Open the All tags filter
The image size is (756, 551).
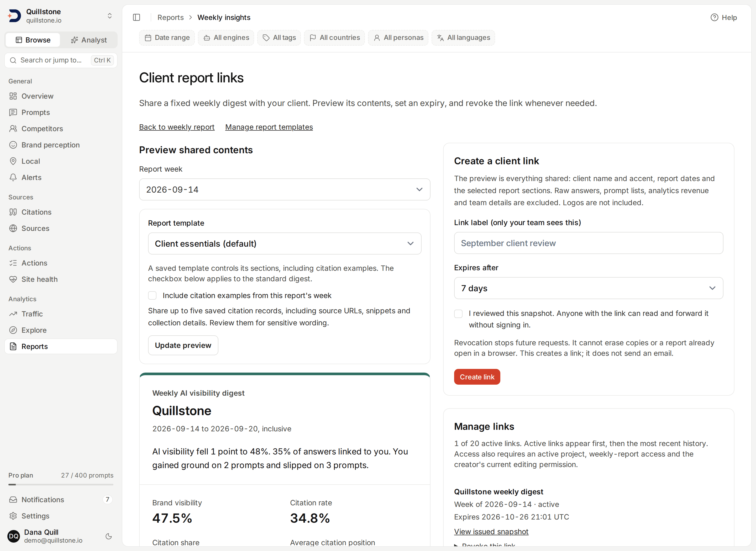click(x=279, y=38)
